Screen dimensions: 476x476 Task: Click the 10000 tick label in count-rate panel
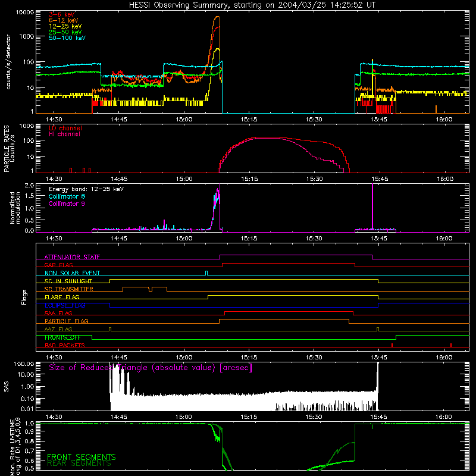click(x=25, y=12)
